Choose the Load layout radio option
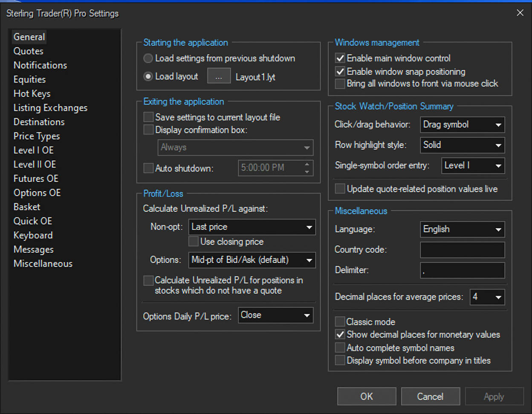 (x=148, y=77)
